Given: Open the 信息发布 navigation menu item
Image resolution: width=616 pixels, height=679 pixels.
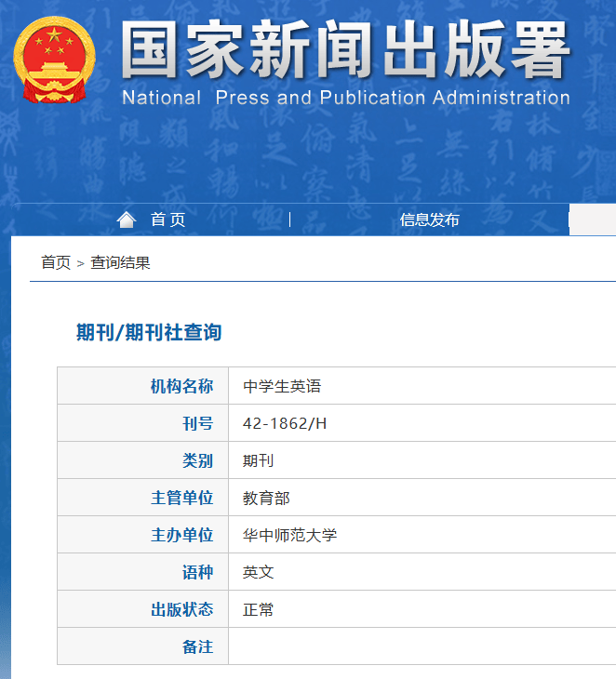Looking at the screenshot, I should [429, 220].
